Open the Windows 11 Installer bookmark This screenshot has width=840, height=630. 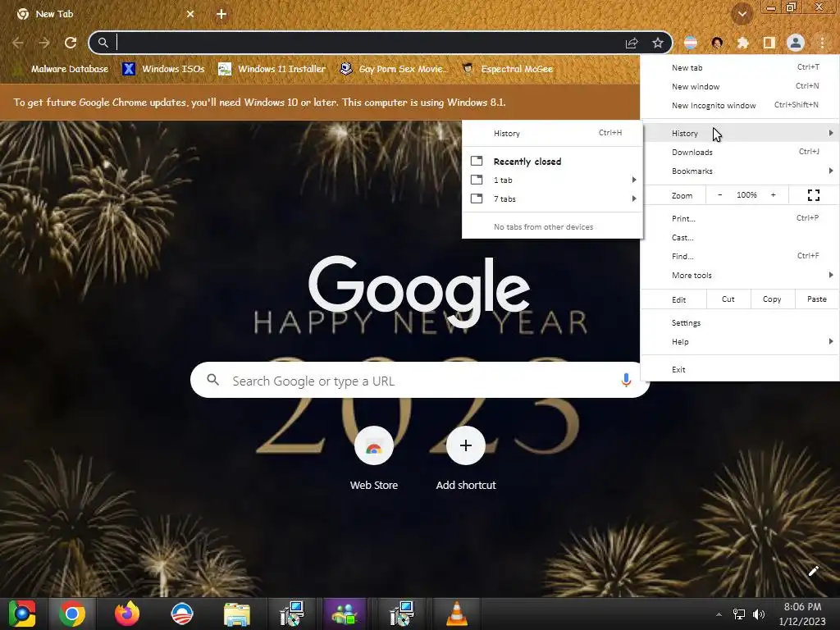tap(272, 69)
